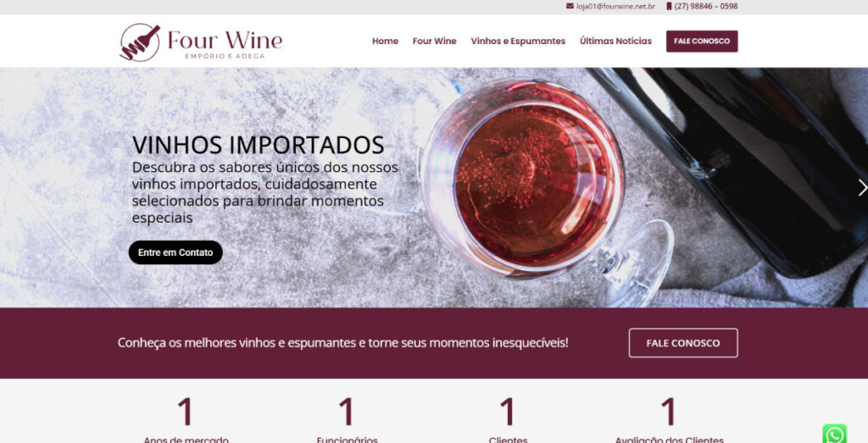Open Vinhos e Espumantes menu
Screen dimensions: 868x443
pyautogui.click(x=518, y=41)
